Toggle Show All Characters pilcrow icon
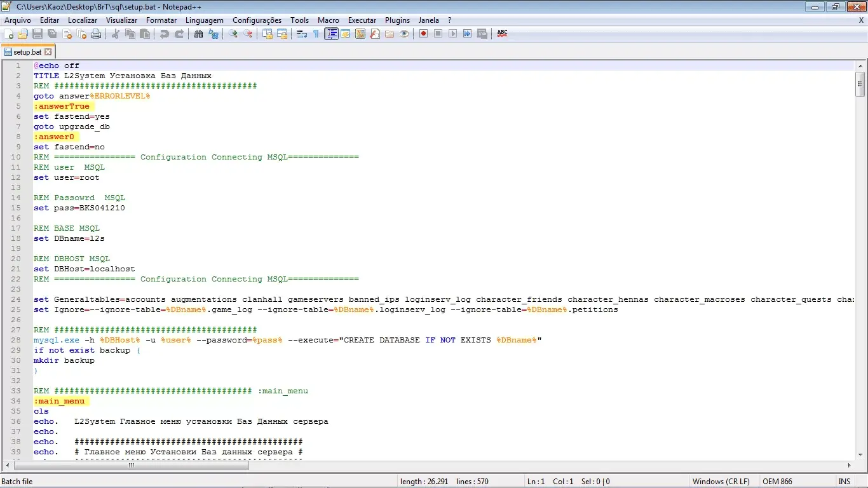This screenshot has width=868, height=488. (x=316, y=34)
